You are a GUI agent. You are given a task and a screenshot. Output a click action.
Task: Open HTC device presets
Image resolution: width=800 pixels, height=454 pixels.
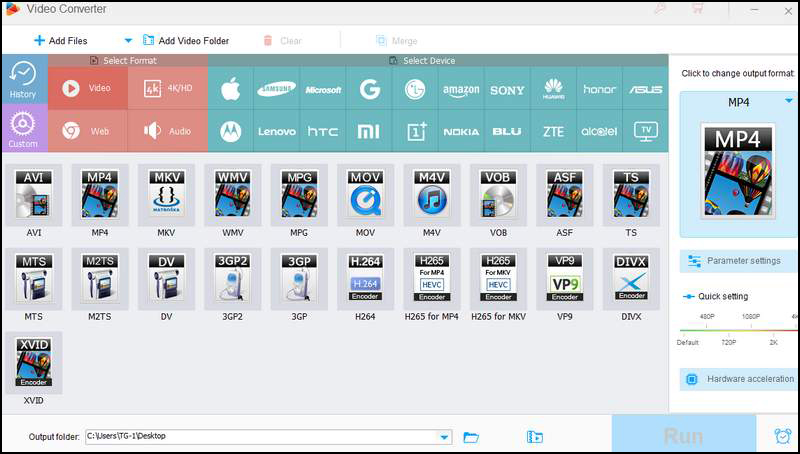click(x=323, y=131)
